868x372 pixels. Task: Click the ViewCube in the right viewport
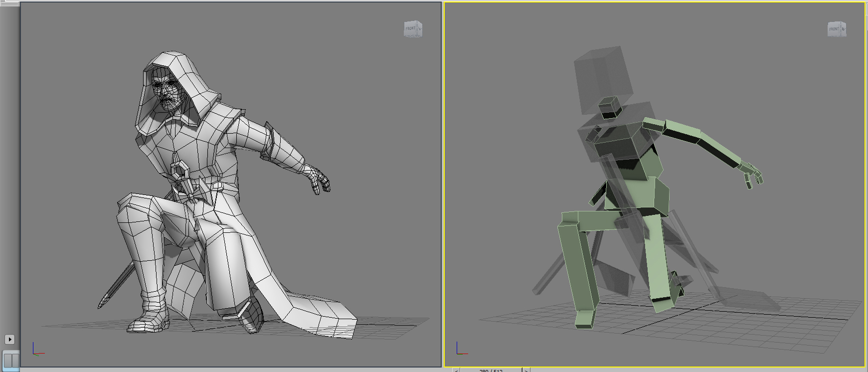837,29
